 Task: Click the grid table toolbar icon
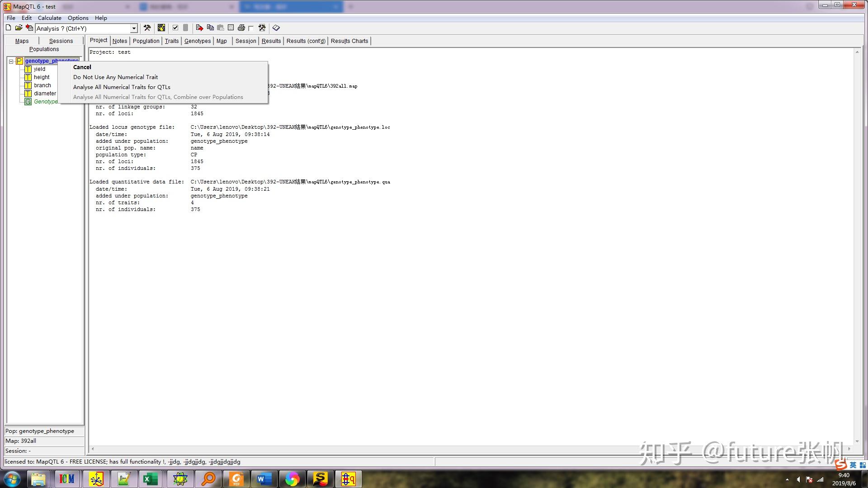(x=231, y=28)
